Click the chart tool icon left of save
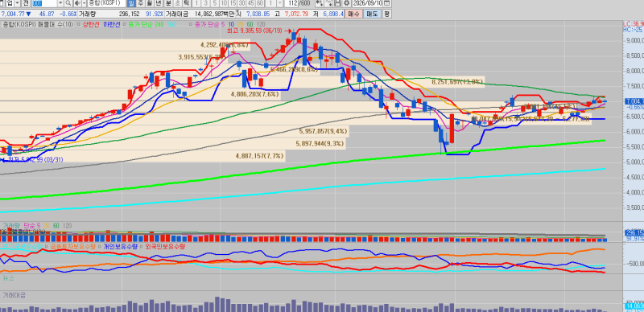The image size is (644, 312). 328,3
